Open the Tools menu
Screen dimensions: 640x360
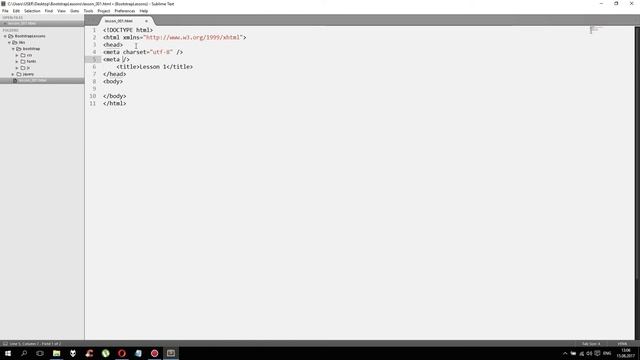click(x=88, y=11)
